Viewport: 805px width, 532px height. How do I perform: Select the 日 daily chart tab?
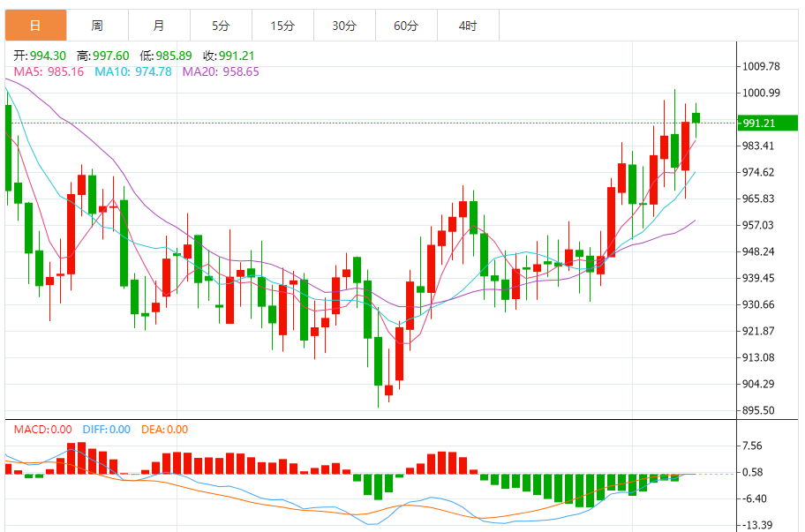coord(36,25)
